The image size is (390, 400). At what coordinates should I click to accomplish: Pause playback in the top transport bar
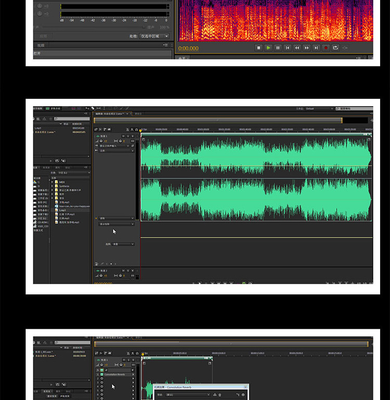point(278,48)
